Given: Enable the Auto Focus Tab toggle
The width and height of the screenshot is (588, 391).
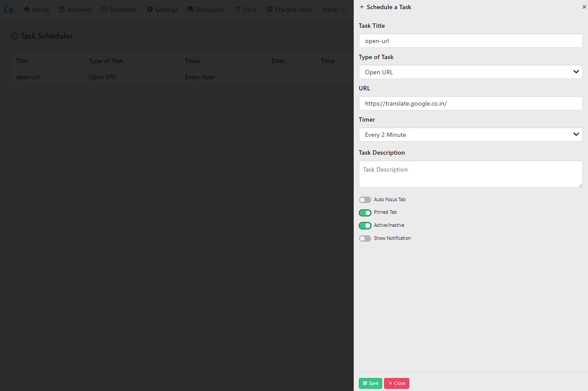Looking at the screenshot, I should 365,200.
